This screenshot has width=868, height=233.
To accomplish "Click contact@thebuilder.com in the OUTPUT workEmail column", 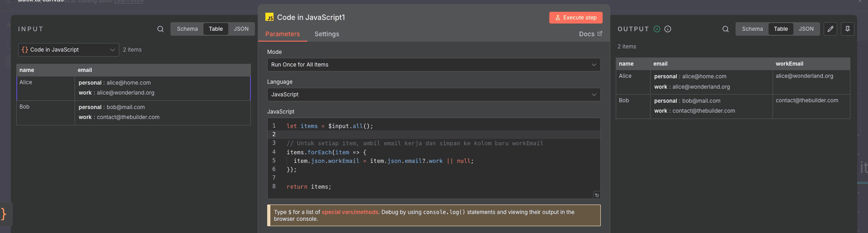I will pyautogui.click(x=807, y=100).
